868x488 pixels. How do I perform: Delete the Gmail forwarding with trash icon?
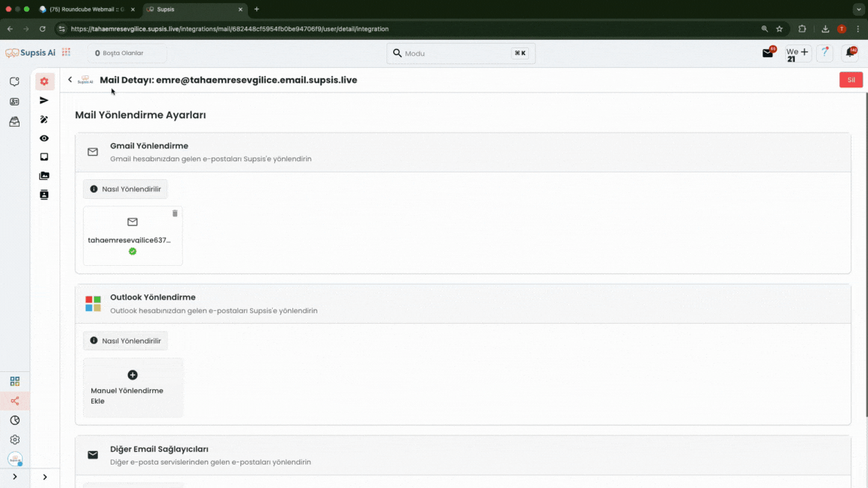coord(175,214)
